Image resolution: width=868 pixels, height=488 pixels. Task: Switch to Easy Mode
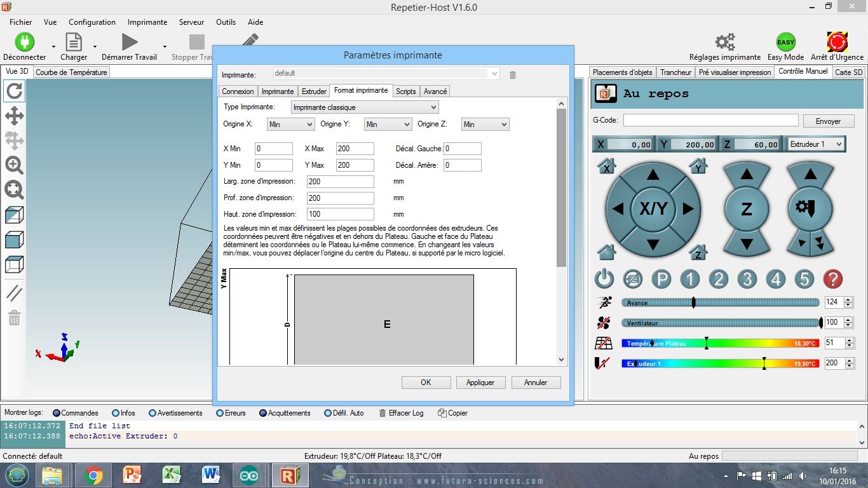(x=786, y=42)
